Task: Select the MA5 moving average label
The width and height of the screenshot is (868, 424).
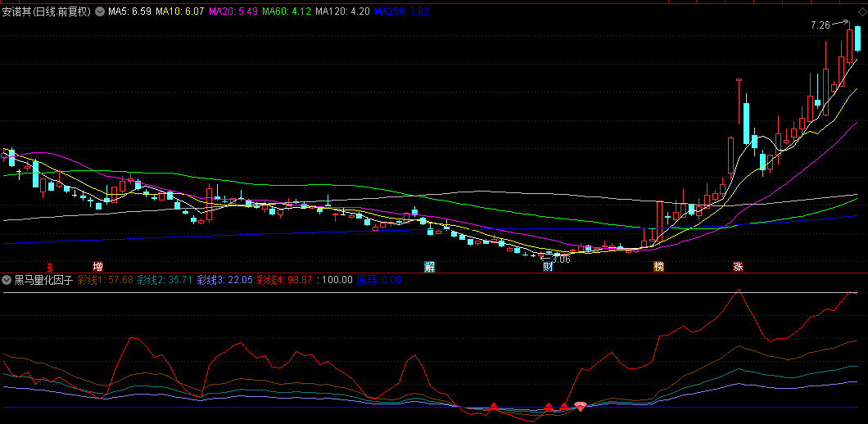Action: click(x=129, y=12)
